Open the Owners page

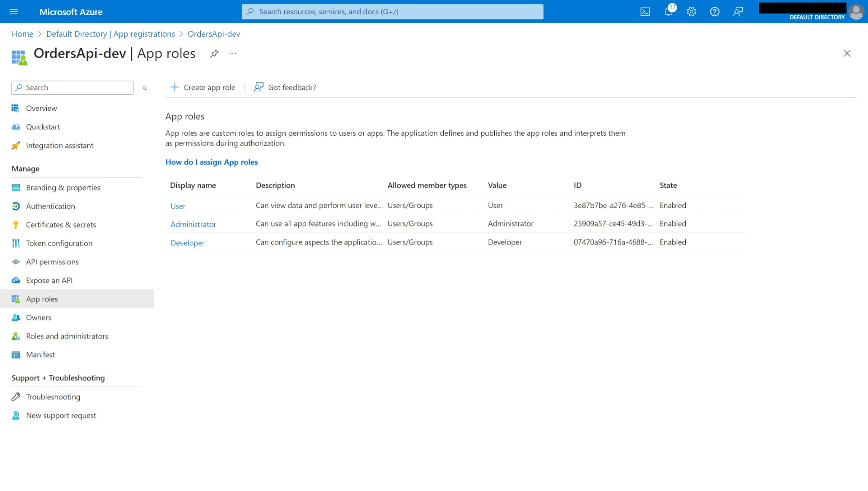(39, 317)
